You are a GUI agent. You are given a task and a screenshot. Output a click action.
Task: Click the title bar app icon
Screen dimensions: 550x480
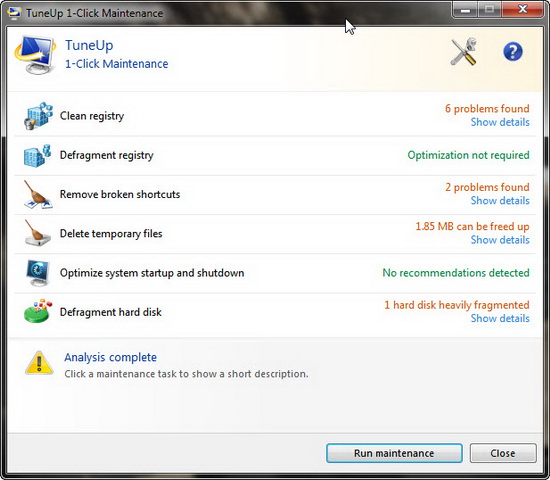(x=14, y=13)
